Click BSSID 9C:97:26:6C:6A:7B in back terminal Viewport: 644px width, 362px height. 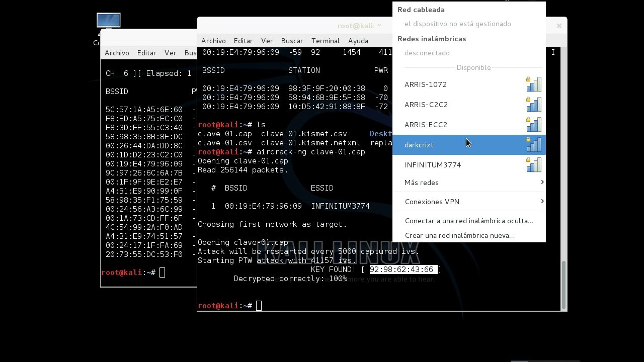tap(144, 173)
